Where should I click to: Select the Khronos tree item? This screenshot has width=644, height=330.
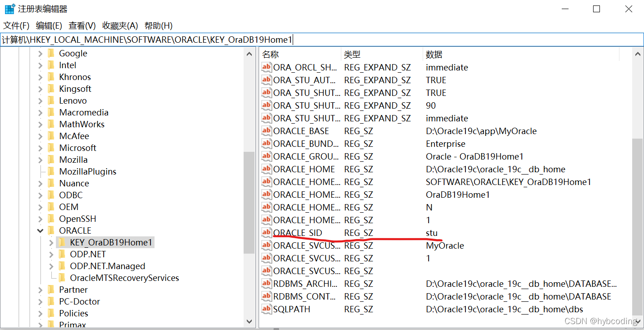click(x=75, y=77)
